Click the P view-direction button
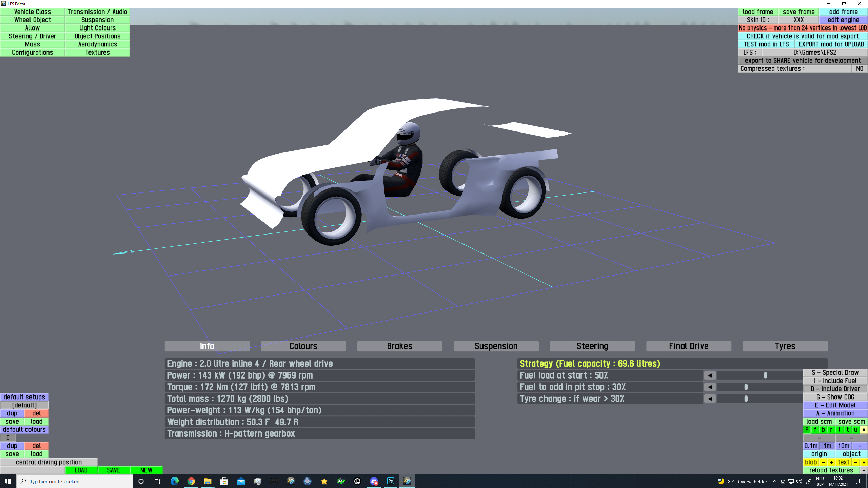 pos(807,429)
